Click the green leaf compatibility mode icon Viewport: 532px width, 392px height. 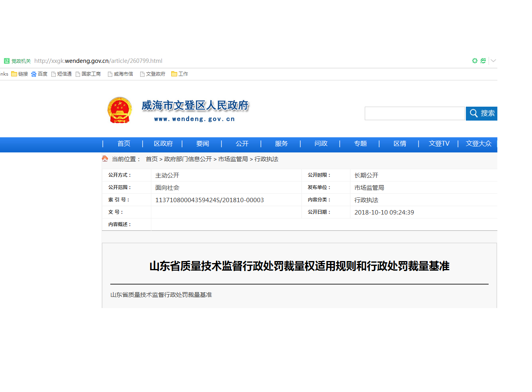coord(483,61)
